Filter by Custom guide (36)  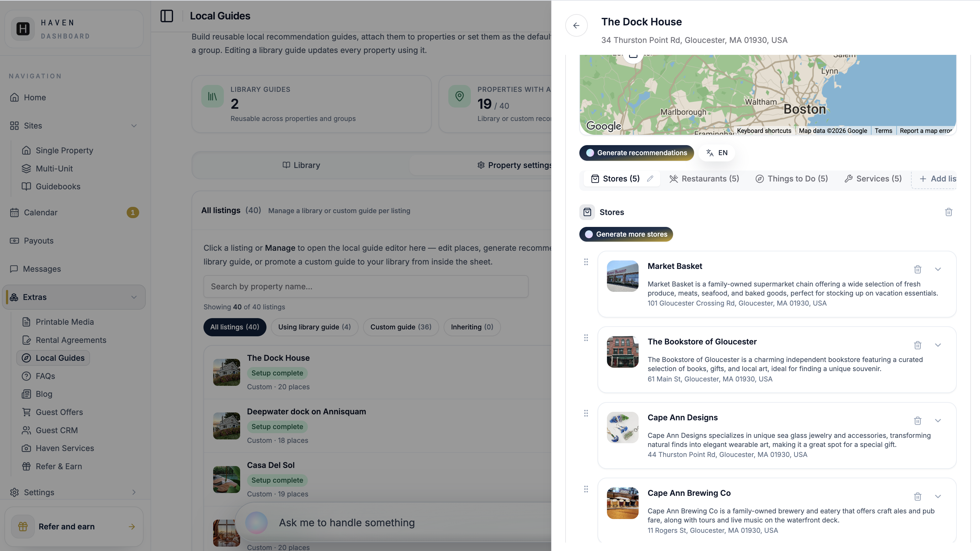(401, 327)
